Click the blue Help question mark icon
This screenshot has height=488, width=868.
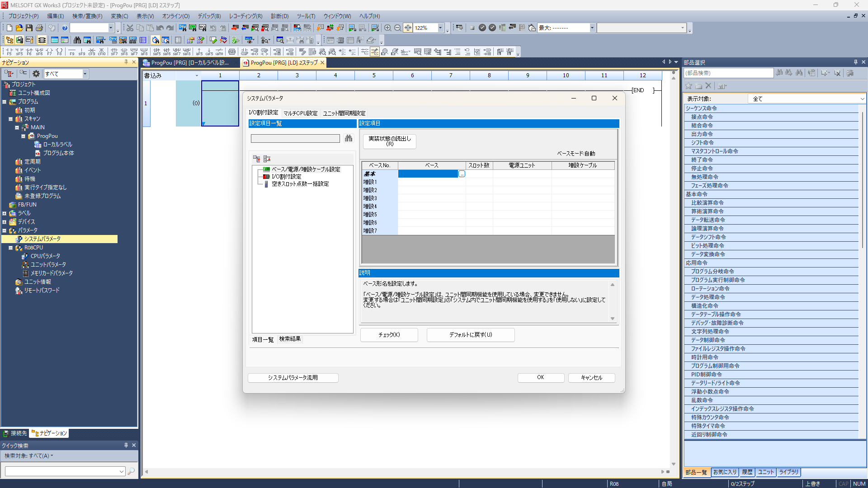tap(65, 28)
